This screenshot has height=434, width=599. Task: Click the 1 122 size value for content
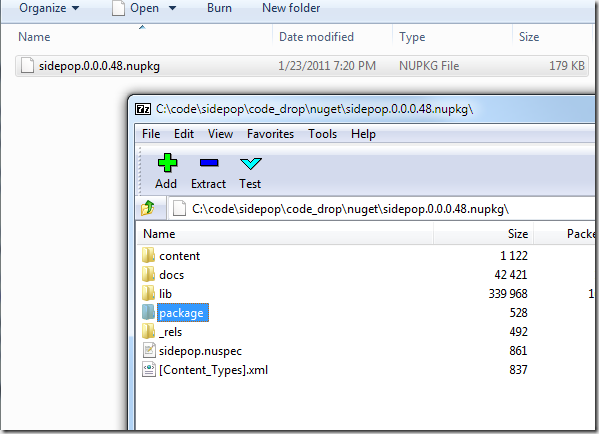tap(514, 256)
